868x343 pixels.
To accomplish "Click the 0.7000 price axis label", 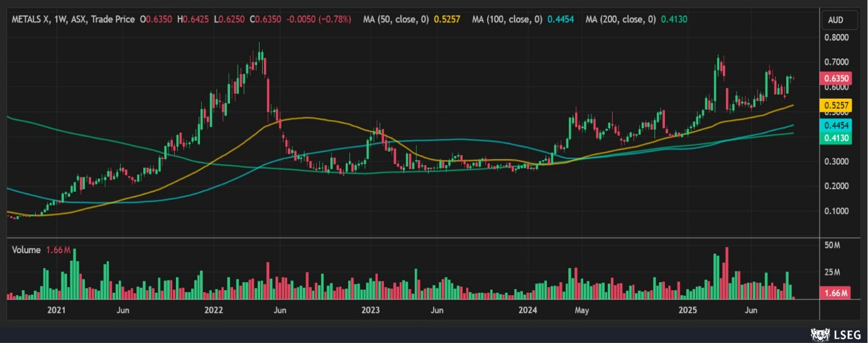I will (x=837, y=62).
